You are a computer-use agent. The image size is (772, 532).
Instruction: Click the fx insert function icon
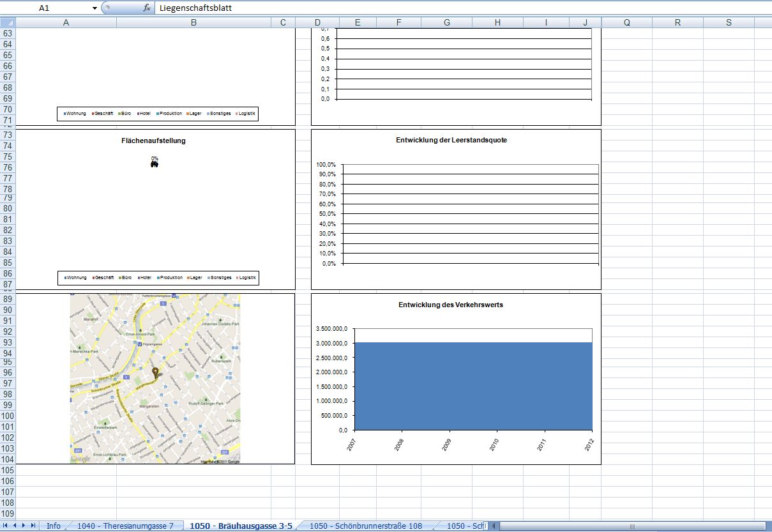pyautogui.click(x=146, y=8)
